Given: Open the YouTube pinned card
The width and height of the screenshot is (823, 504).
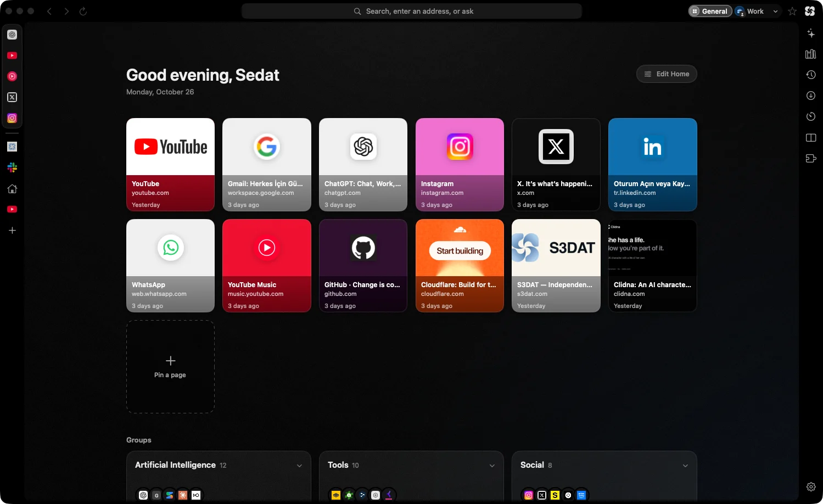Looking at the screenshot, I should pyautogui.click(x=170, y=165).
